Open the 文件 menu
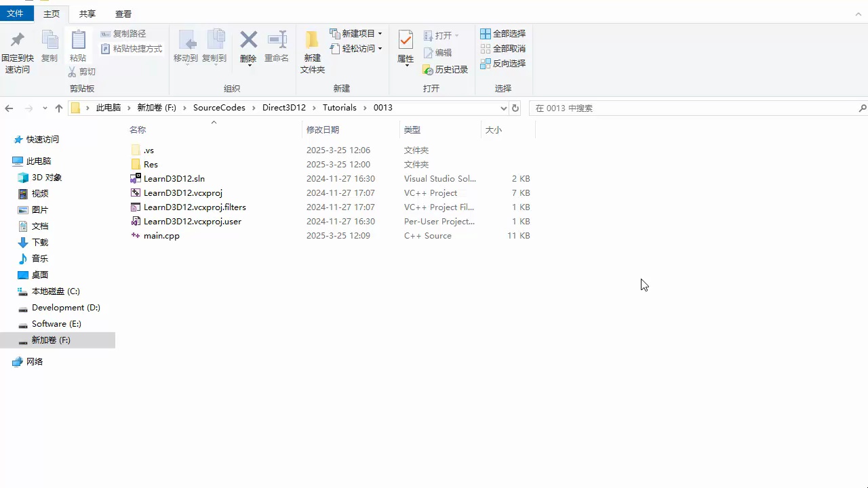This screenshot has width=868, height=488. [x=16, y=14]
